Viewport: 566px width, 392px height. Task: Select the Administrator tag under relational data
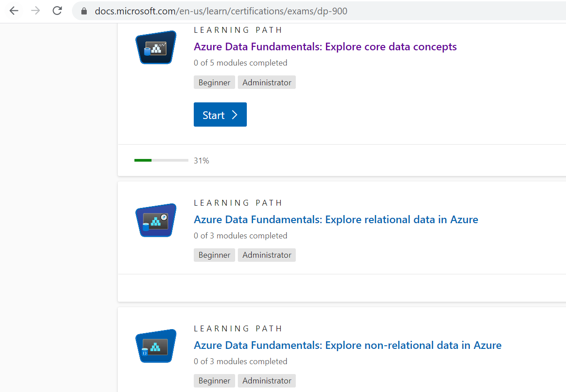267,255
